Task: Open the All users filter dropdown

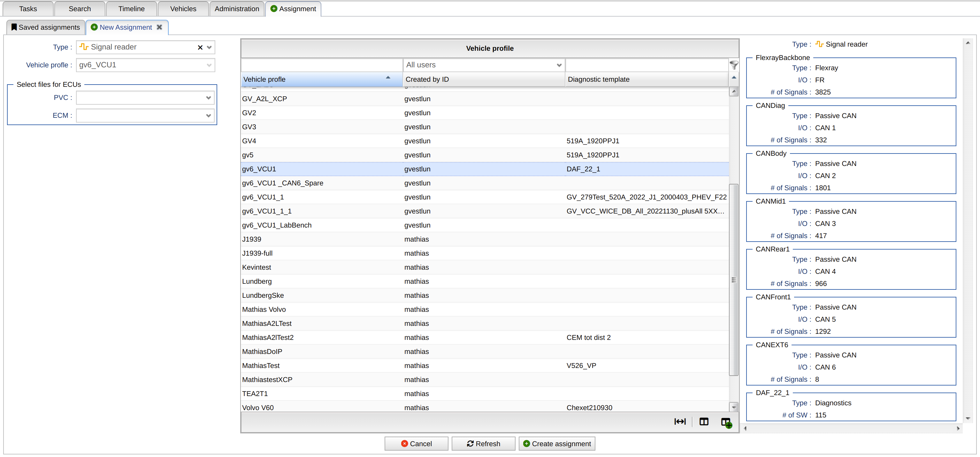Action: pyautogui.click(x=558, y=65)
